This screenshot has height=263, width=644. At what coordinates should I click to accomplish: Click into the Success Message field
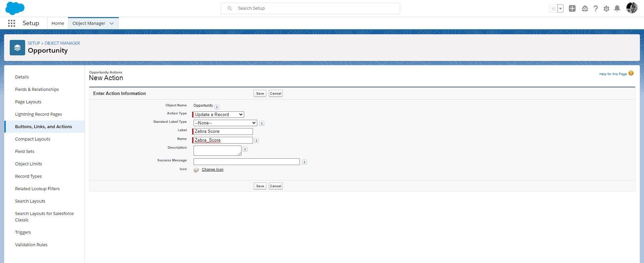pyautogui.click(x=247, y=162)
